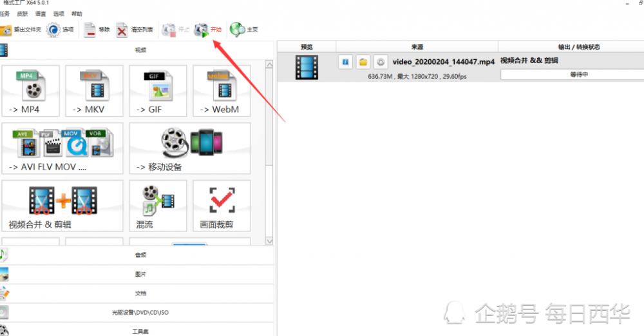Expand the 图片 picture category
This screenshot has height=336, width=644.
[137, 274]
